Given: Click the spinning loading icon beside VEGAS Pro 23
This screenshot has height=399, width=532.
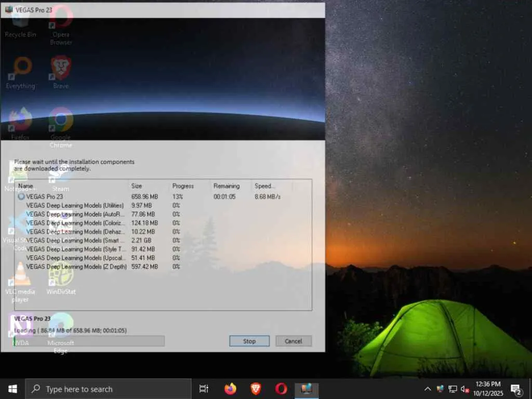Looking at the screenshot, I should click(21, 196).
